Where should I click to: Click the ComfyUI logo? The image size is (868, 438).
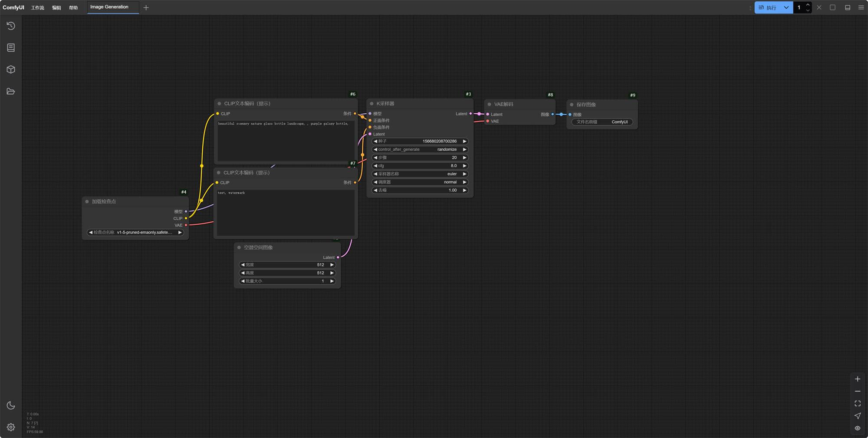[13, 7]
